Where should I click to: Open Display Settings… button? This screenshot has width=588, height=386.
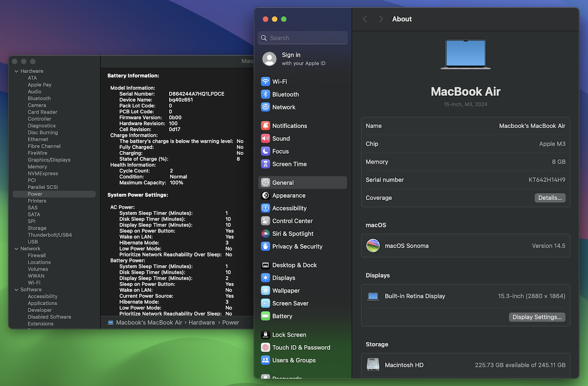click(537, 317)
